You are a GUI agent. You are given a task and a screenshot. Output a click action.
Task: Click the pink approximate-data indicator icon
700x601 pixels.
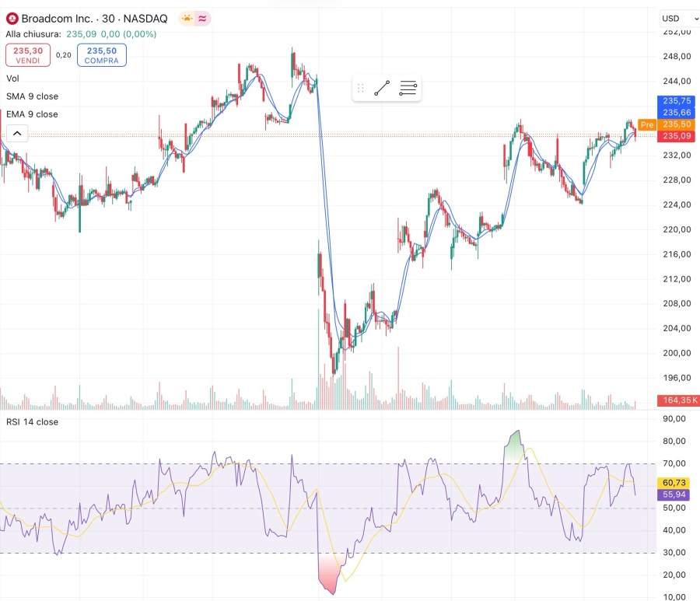click(202, 19)
